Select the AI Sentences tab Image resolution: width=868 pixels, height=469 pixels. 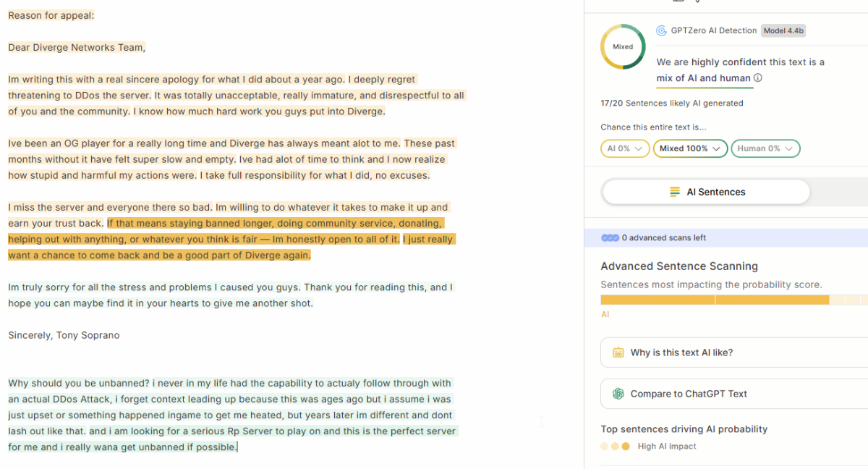click(706, 192)
